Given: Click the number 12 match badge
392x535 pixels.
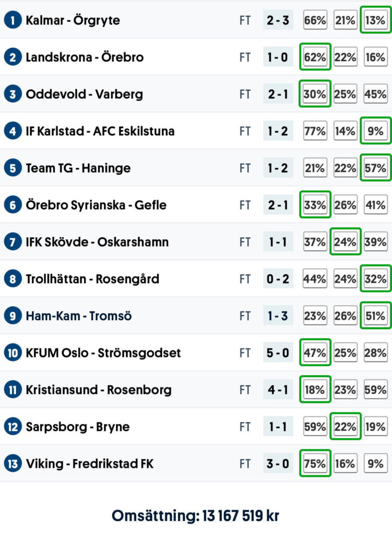Looking at the screenshot, I should point(12,427).
